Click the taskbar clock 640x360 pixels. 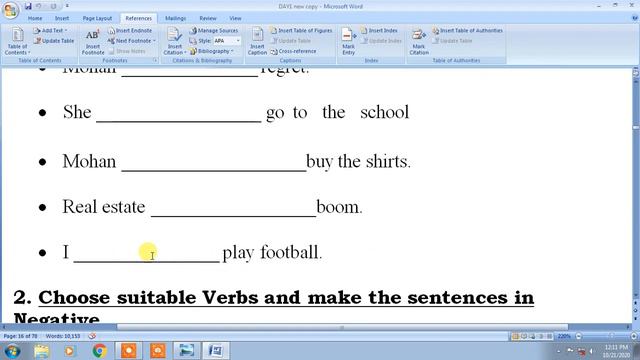(x=616, y=351)
